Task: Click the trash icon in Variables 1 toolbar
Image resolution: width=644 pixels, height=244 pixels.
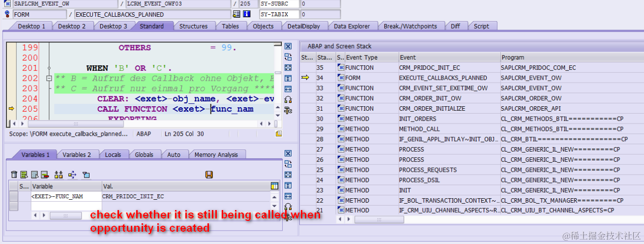Action: click(x=14, y=175)
